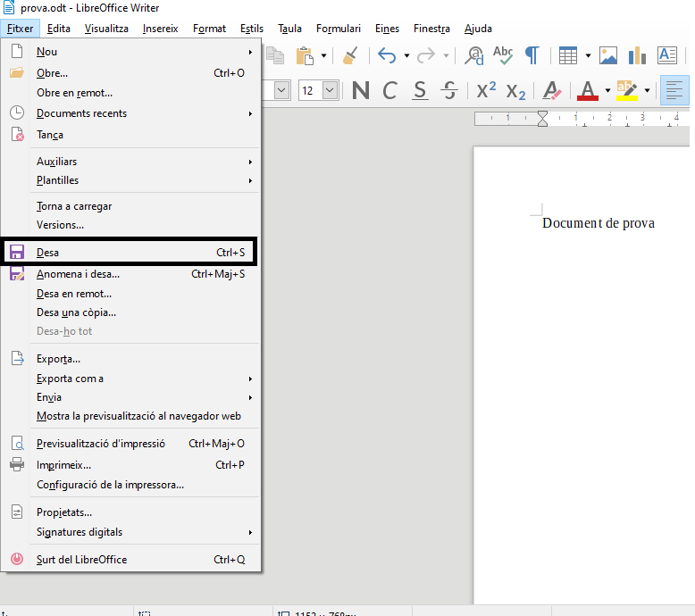Open the Formulari menu
Screen dimensions: 695x616
click(339, 29)
